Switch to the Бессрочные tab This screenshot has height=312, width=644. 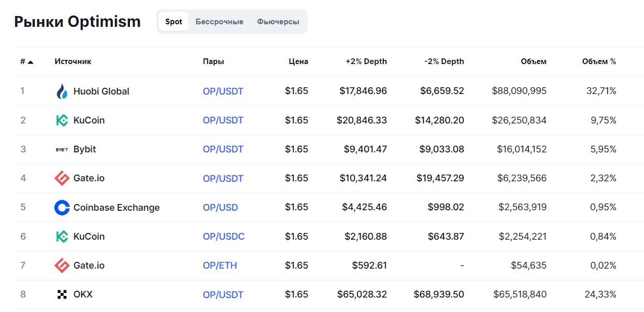[219, 22]
